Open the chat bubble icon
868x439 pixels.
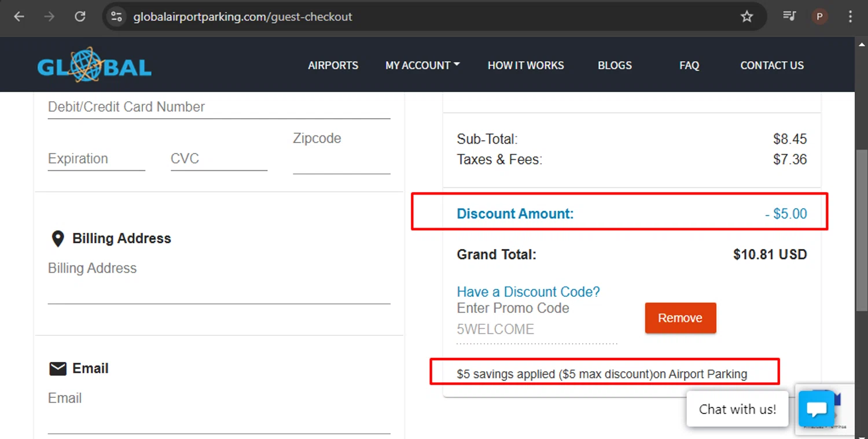coord(816,409)
